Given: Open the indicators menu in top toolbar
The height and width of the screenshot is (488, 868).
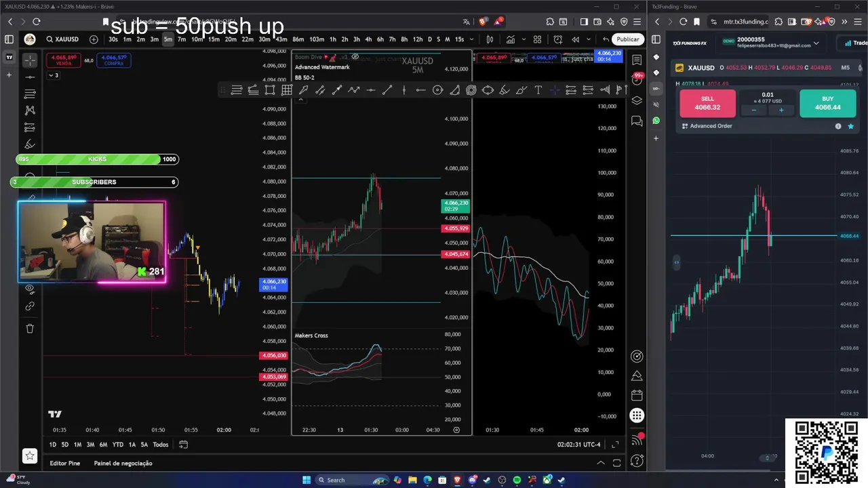Looking at the screenshot, I should (511, 39).
